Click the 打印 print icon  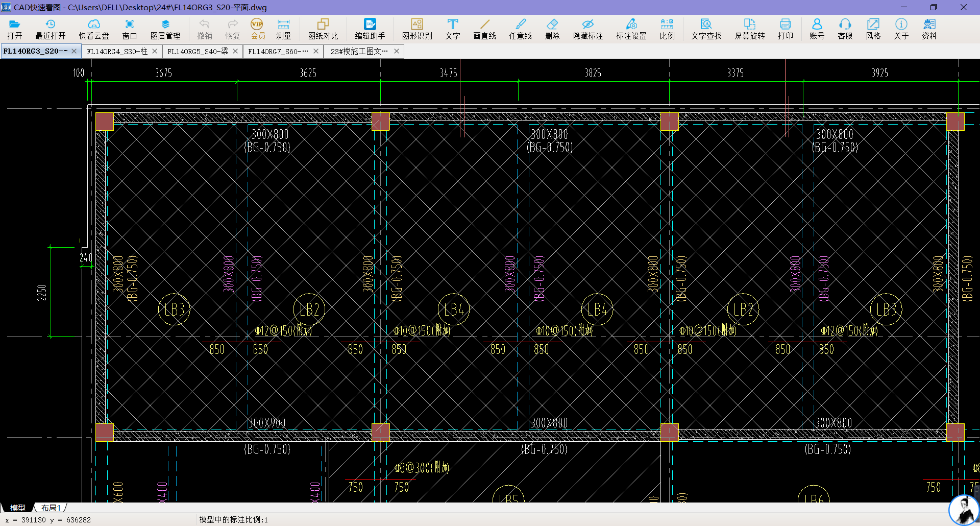click(786, 29)
